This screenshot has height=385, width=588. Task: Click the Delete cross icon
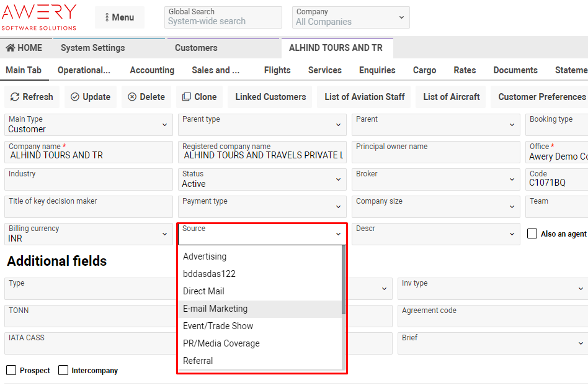[x=132, y=97]
